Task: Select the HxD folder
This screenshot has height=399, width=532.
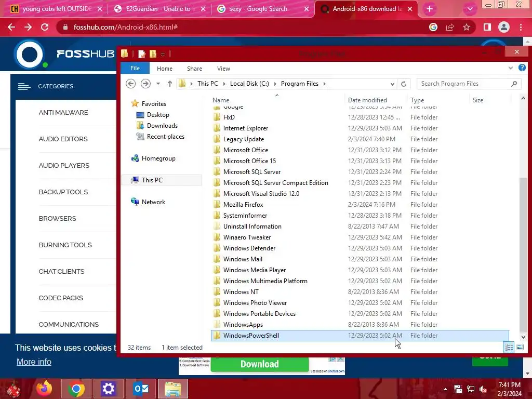Action: click(x=229, y=117)
